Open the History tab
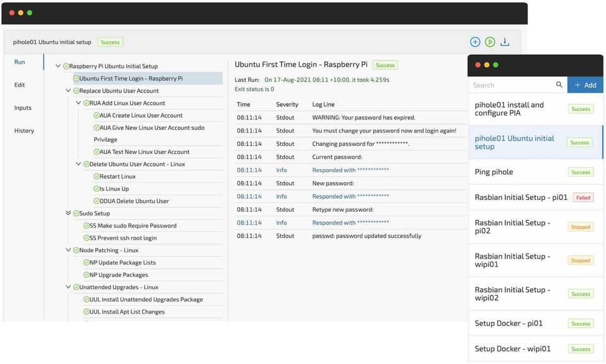This screenshot has height=364, width=606. click(23, 131)
